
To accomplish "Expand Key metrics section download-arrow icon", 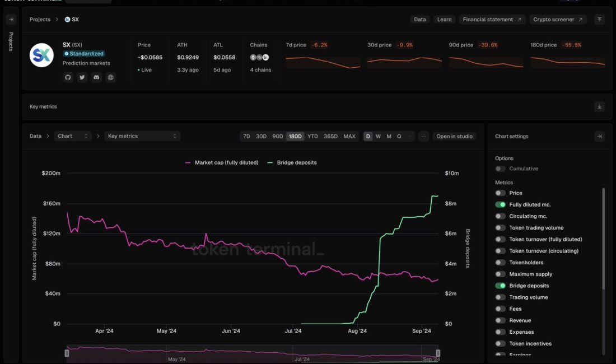I will [x=599, y=106].
